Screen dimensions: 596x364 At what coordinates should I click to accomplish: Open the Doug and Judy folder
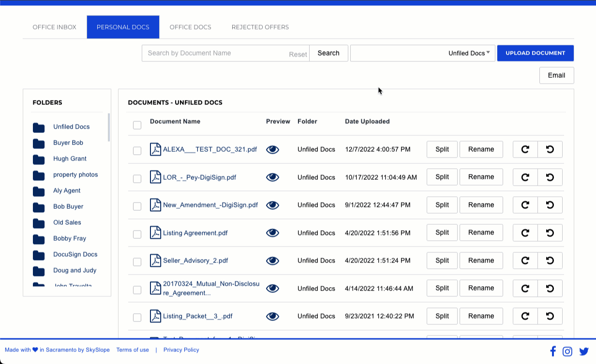pos(75,270)
